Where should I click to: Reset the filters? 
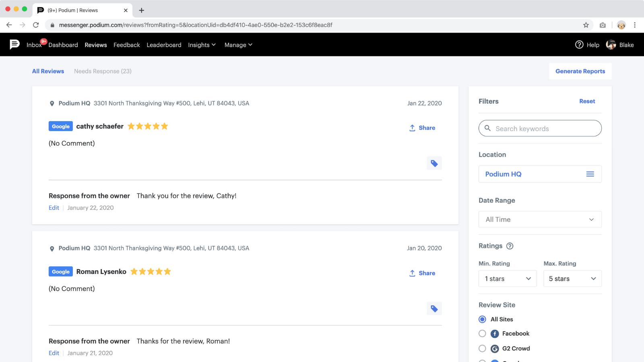587,101
